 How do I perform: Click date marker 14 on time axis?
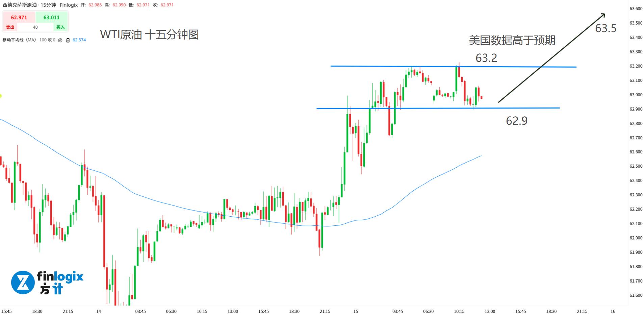(98, 311)
